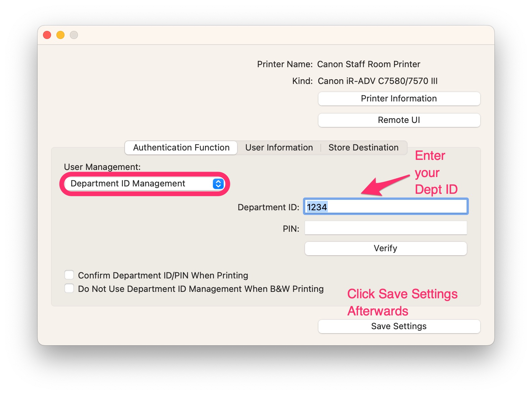Click the 'PIN:' label
Viewport: 532px width, 395px height.
click(291, 229)
